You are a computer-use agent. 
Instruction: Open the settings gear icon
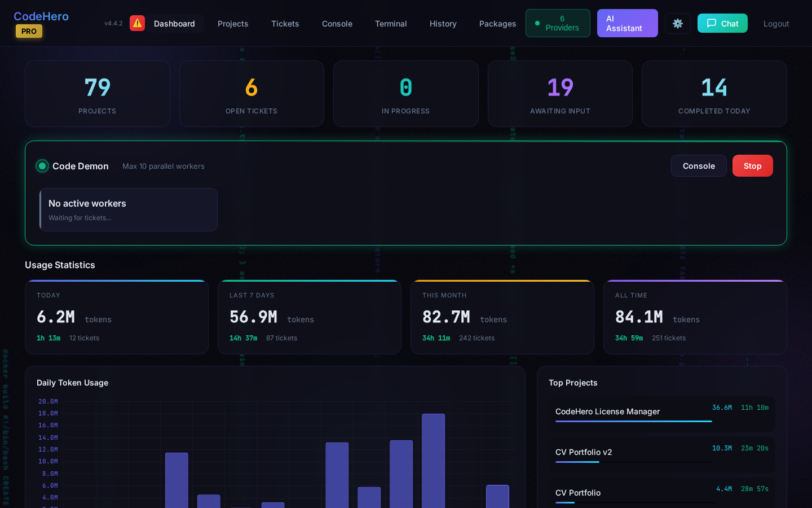(678, 23)
